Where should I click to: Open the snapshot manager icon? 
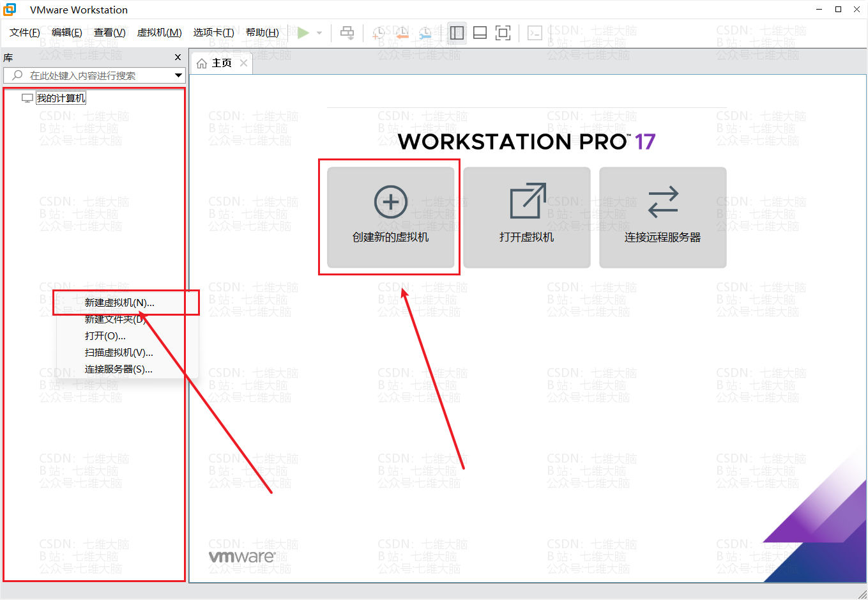[x=425, y=33]
